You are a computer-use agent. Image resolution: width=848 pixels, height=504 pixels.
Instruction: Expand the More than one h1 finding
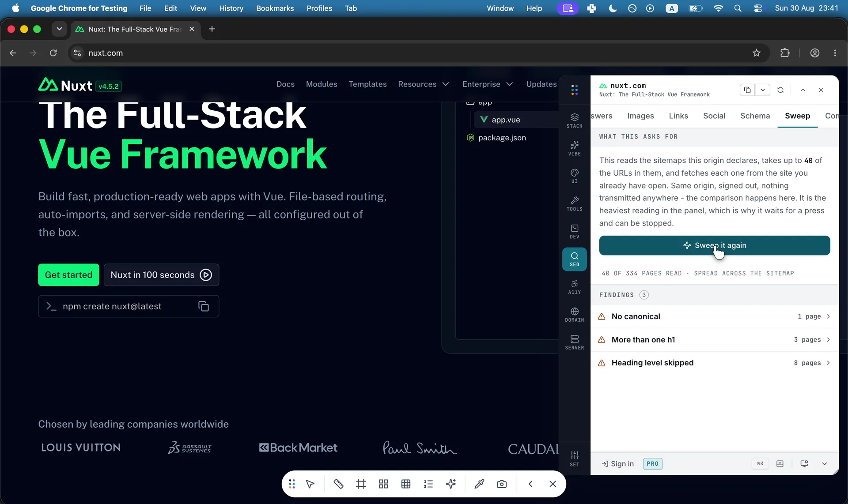coord(714,340)
